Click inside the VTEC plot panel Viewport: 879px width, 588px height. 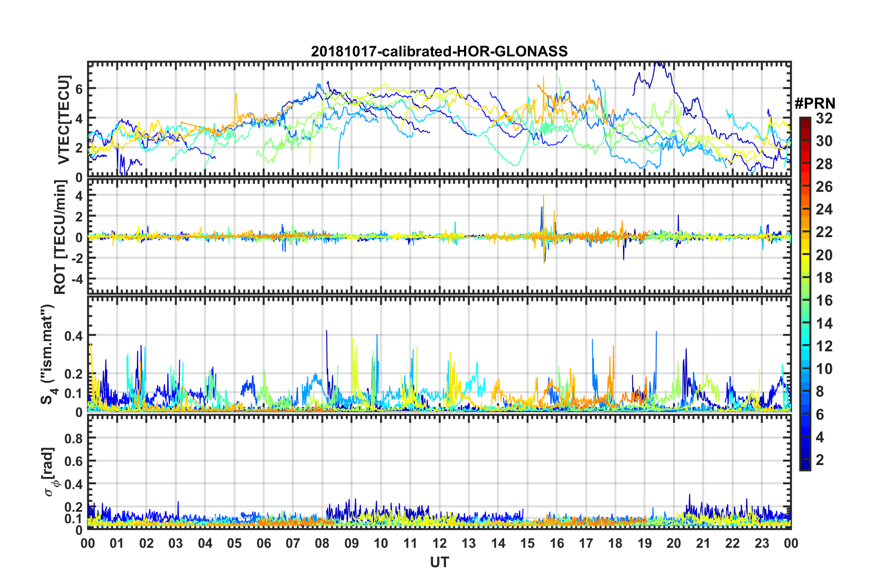coord(439,120)
